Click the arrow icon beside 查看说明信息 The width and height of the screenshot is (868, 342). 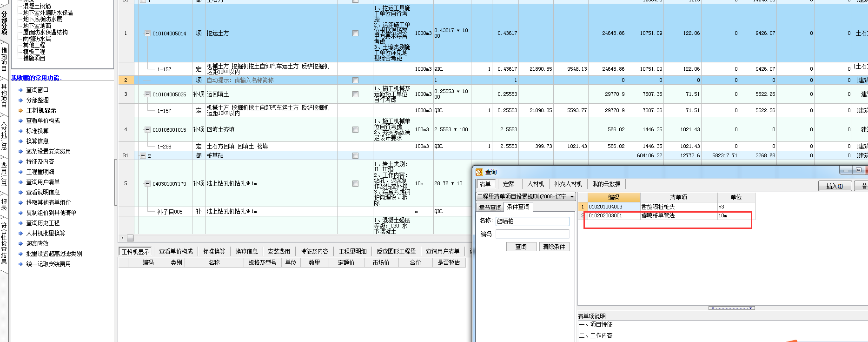click(x=20, y=193)
